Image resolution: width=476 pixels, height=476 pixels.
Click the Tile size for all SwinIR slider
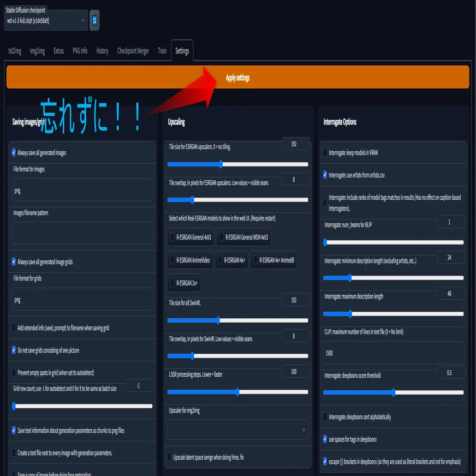pyautogui.click(x=237, y=320)
